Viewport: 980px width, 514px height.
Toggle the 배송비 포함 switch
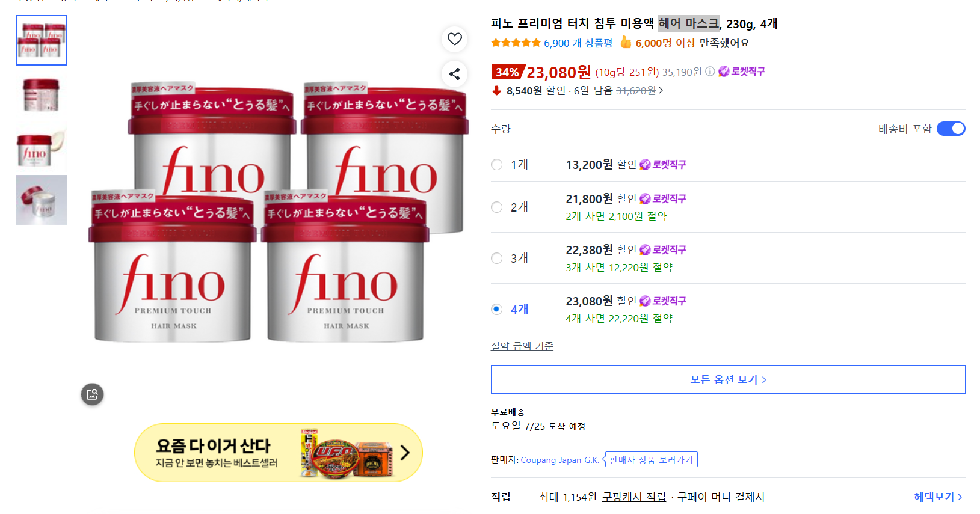pyautogui.click(x=951, y=129)
